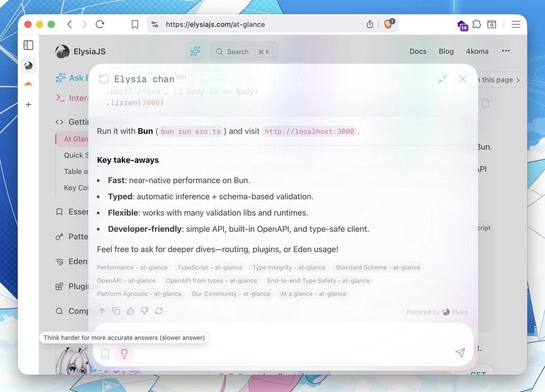This screenshot has height=392, width=545.
Task: Open the Blog nav item
Action: (x=446, y=51)
